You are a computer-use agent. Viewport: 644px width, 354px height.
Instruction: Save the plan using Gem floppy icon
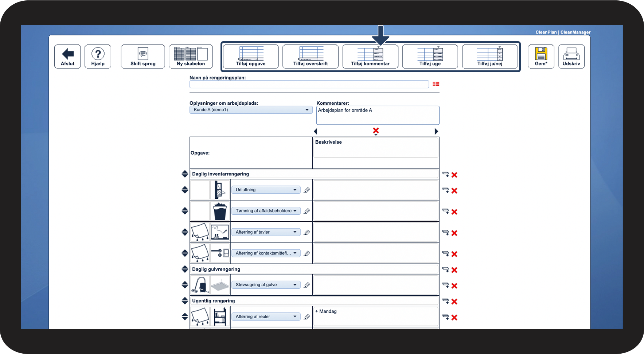tap(541, 57)
